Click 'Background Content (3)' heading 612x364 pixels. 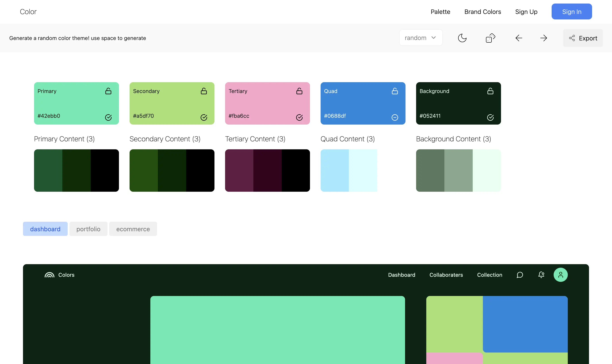pos(453,139)
